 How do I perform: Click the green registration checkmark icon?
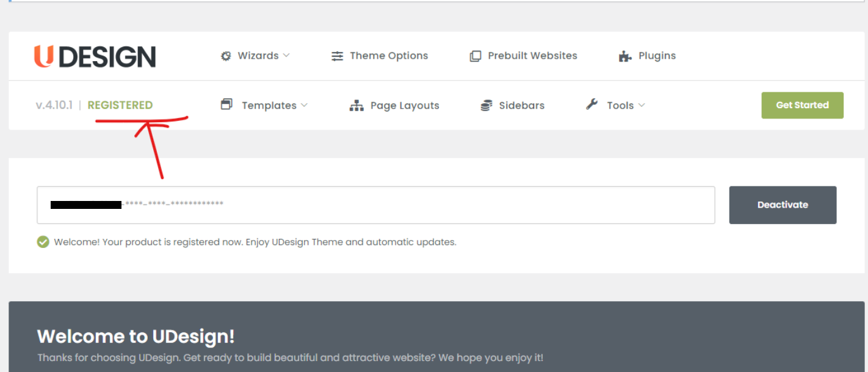43,242
